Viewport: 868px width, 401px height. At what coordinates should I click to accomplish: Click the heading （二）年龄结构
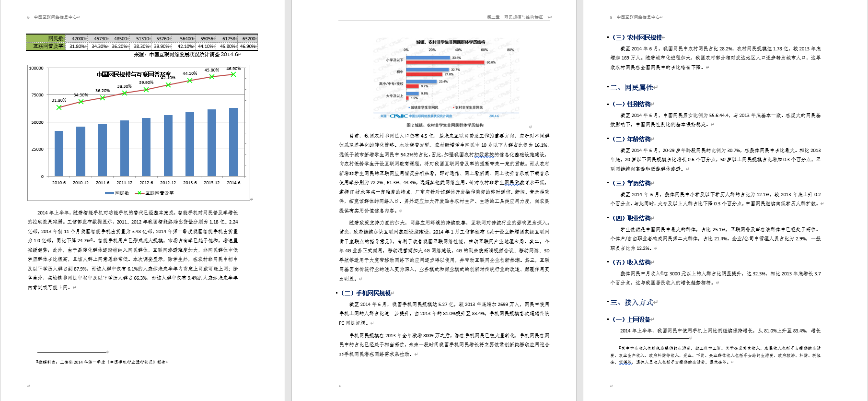(631, 139)
